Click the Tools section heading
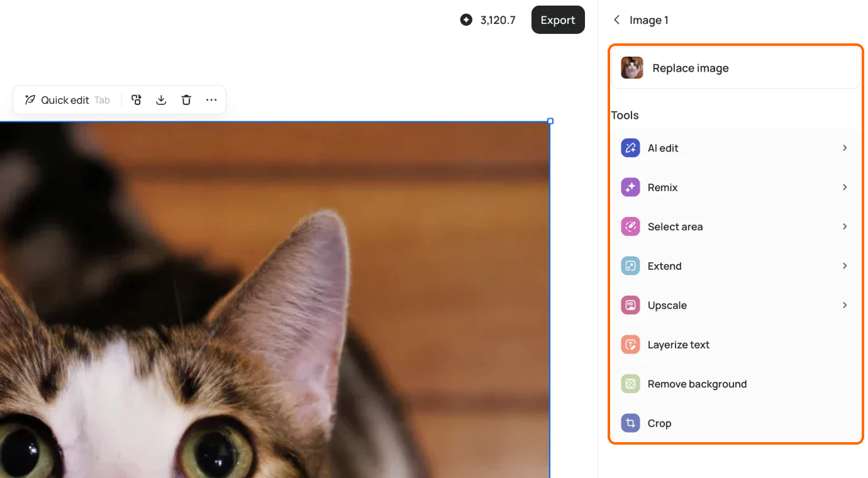The height and width of the screenshot is (478, 868). point(625,115)
